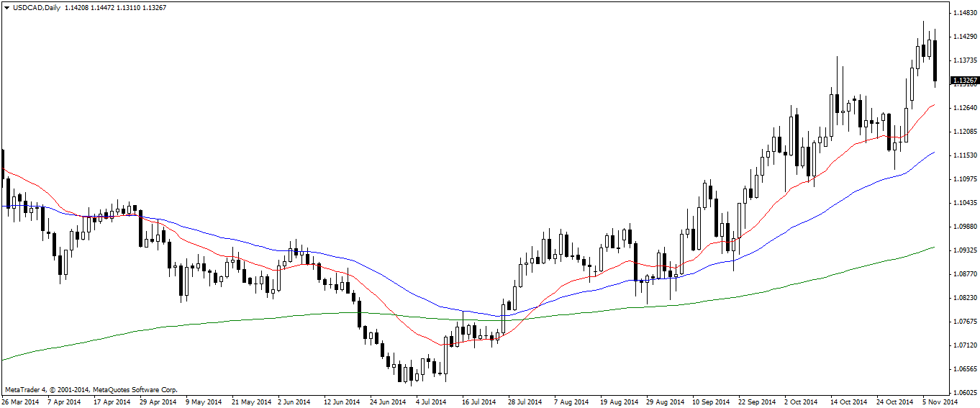Image resolution: width=980 pixels, height=408 pixels.
Task: Click the 4 Jul 2014 date label
Action: (x=432, y=402)
